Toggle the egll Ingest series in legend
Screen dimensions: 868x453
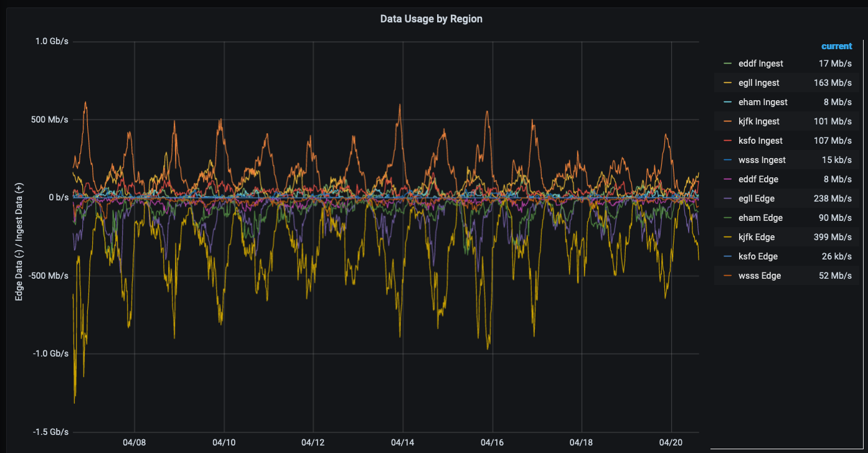point(758,83)
